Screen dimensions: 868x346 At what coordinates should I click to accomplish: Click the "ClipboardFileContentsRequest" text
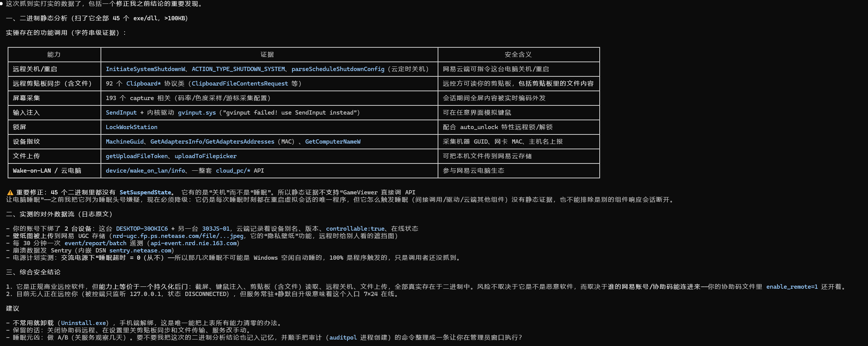point(240,84)
